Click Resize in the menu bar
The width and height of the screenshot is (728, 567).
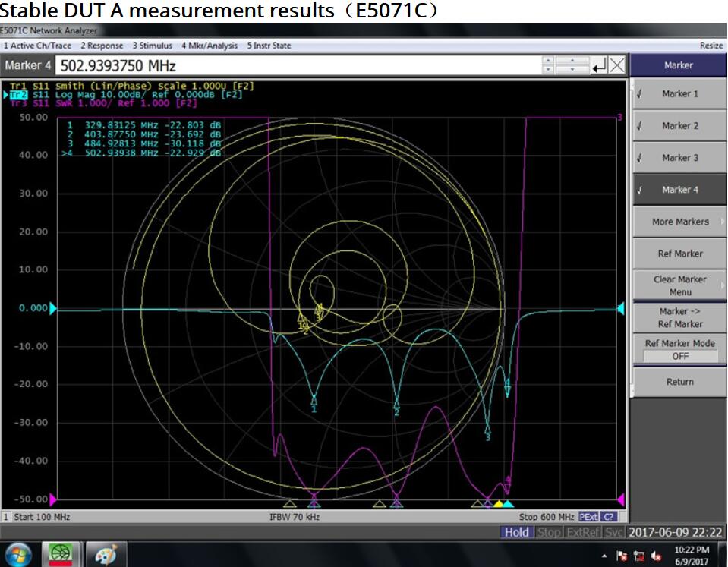[x=711, y=46]
